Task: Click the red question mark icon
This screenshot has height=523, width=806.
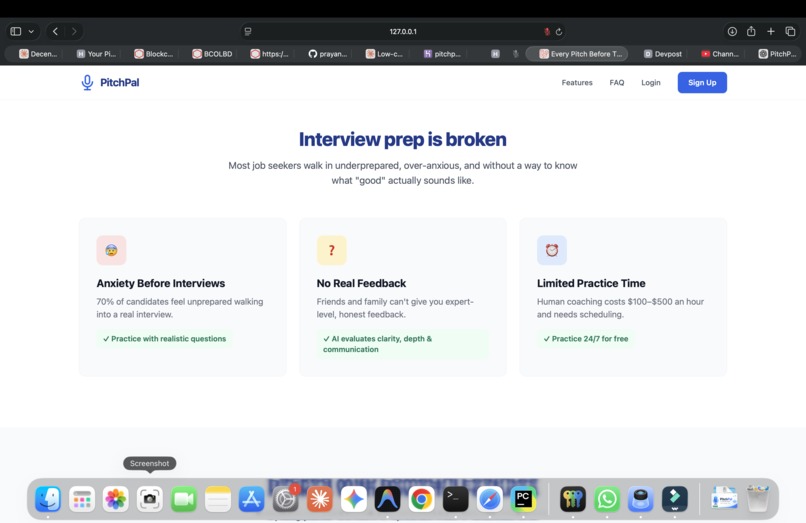Action: tap(332, 250)
